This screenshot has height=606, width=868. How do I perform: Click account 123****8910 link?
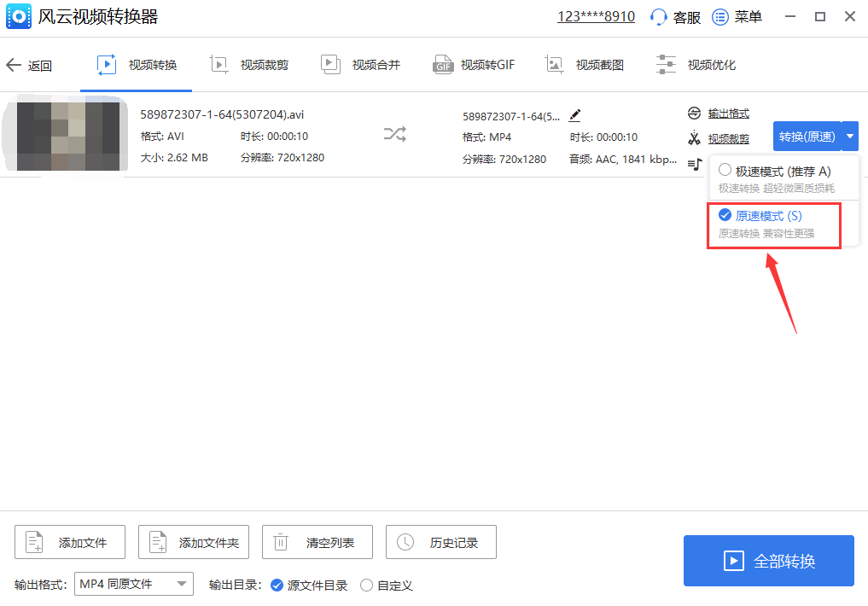597,16
